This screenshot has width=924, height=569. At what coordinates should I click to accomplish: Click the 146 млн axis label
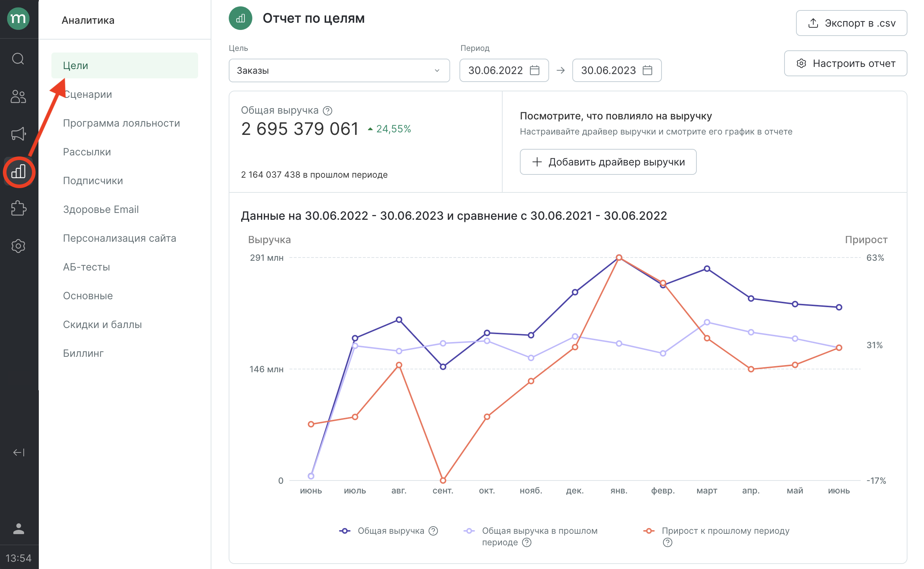point(267,369)
